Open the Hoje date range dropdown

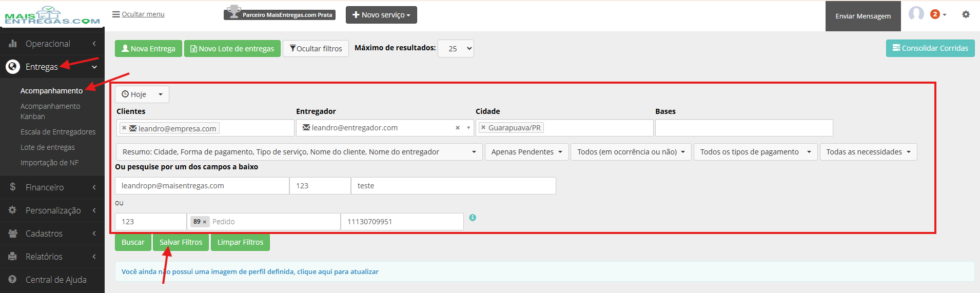pos(142,94)
